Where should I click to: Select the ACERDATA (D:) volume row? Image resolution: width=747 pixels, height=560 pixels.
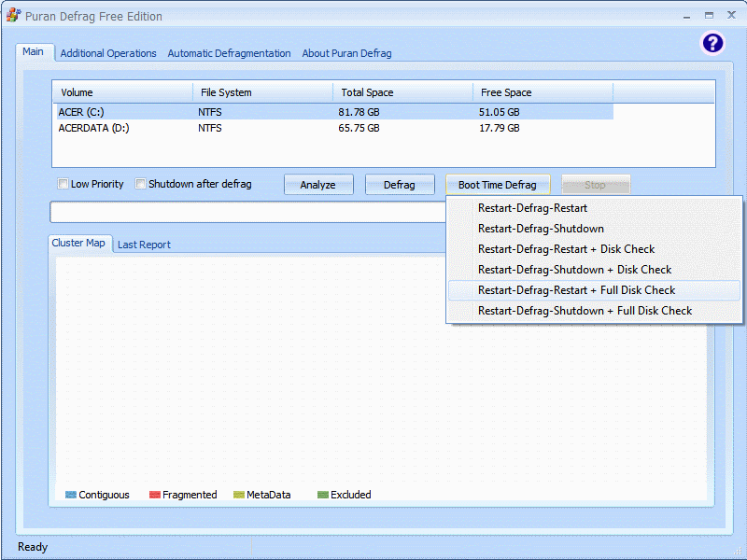coord(333,128)
